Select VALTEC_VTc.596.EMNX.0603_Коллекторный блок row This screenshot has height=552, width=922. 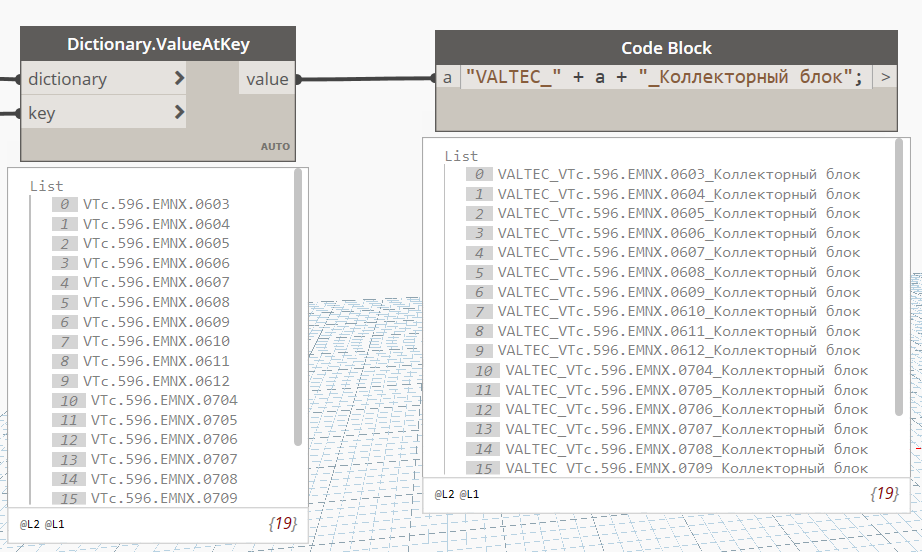pos(679,174)
